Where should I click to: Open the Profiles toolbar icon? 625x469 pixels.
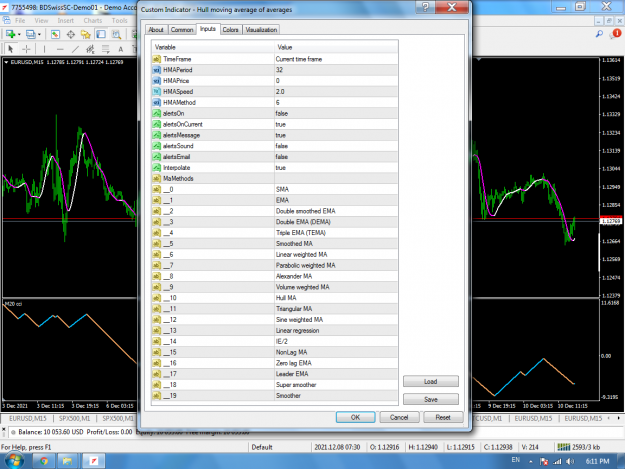[x=31, y=34]
